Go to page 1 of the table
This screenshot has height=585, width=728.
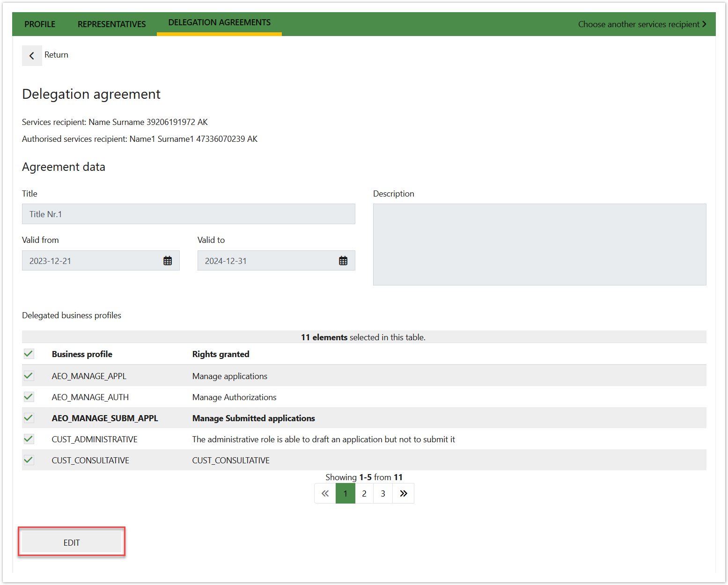(346, 493)
